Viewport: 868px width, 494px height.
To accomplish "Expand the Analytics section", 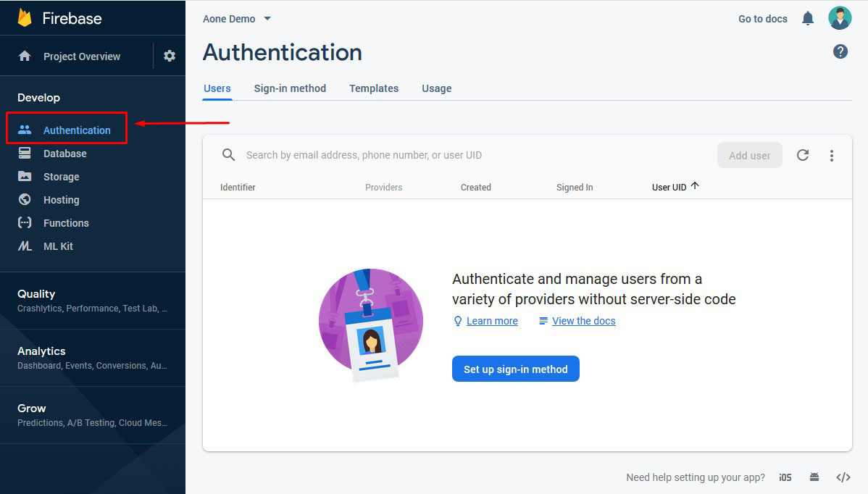I will click(93, 358).
